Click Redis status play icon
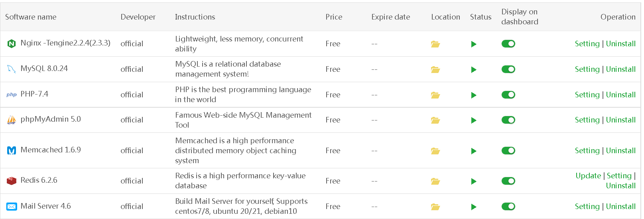Screen dimensions: 644x219 pyautogui.click(x=473, y=181)
